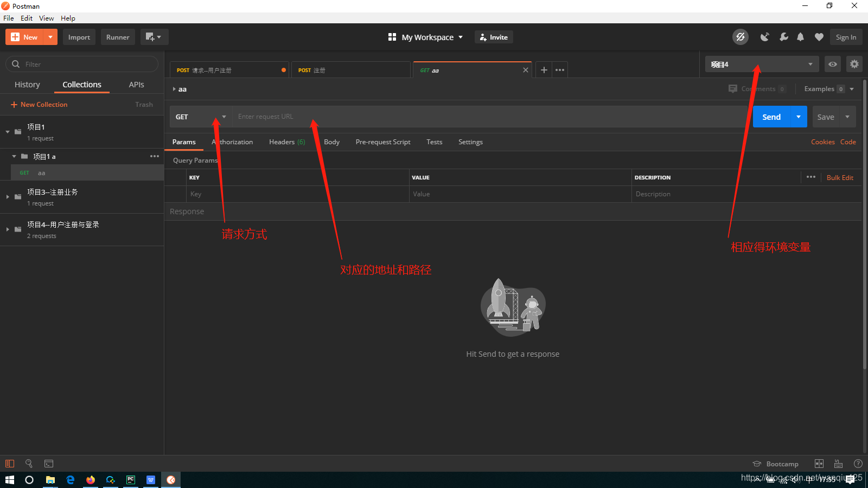Click the Invite button
The width and height of the screenshot is (868, 488).
pos(494,37)
